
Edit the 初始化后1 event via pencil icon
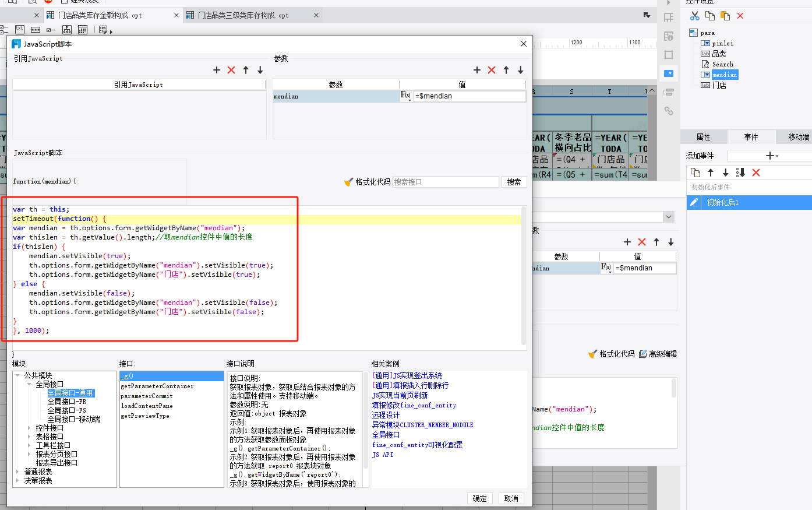[694, 202]
